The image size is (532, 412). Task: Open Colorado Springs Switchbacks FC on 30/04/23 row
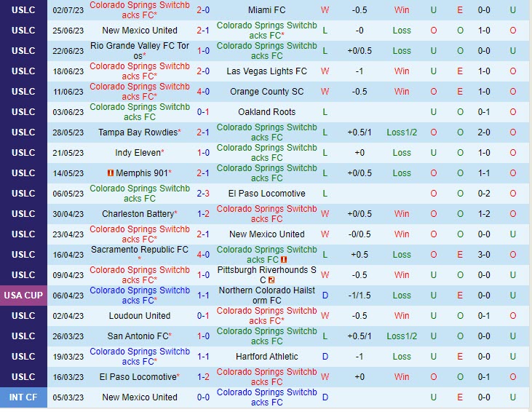[x=266, y=214]
